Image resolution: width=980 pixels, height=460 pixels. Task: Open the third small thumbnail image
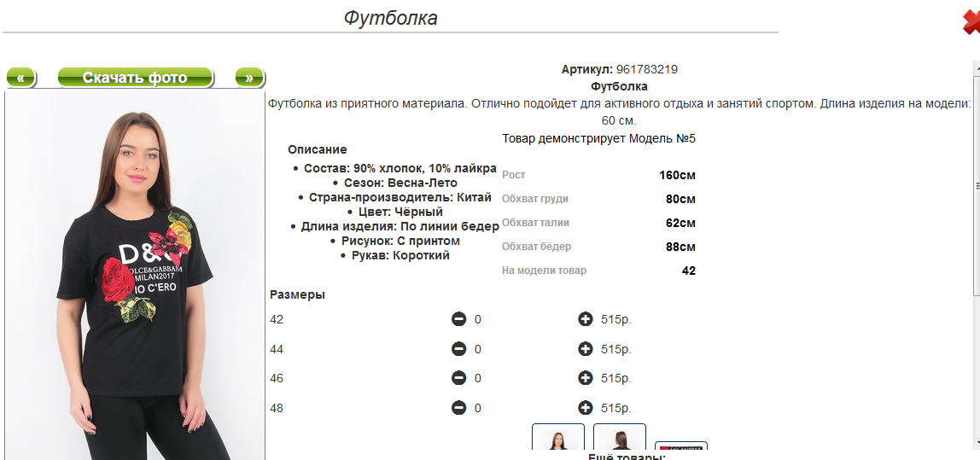681,445
